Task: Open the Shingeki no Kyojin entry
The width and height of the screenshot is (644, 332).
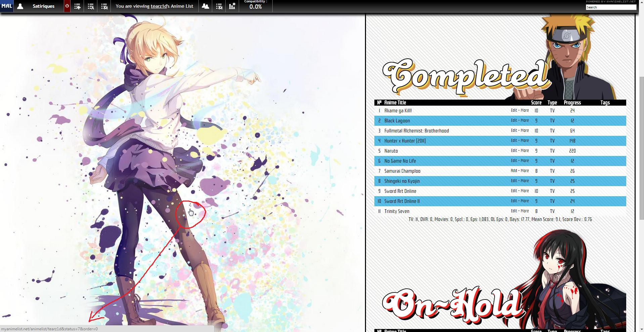Action: point(402,181)
